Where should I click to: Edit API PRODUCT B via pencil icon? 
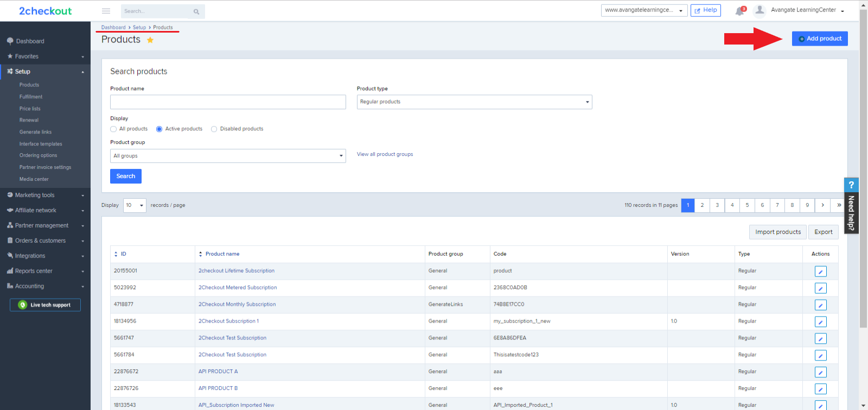click(x=821, y=389)
